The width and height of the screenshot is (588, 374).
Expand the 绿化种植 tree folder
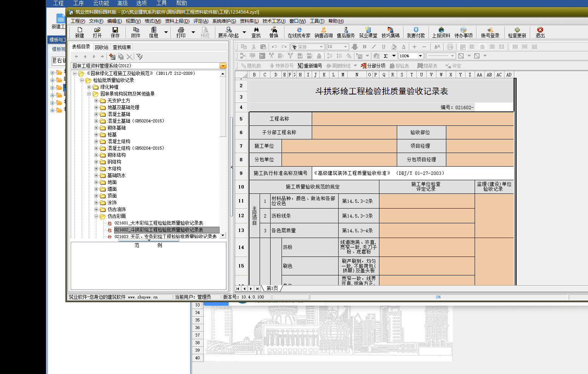click(89, 87)
